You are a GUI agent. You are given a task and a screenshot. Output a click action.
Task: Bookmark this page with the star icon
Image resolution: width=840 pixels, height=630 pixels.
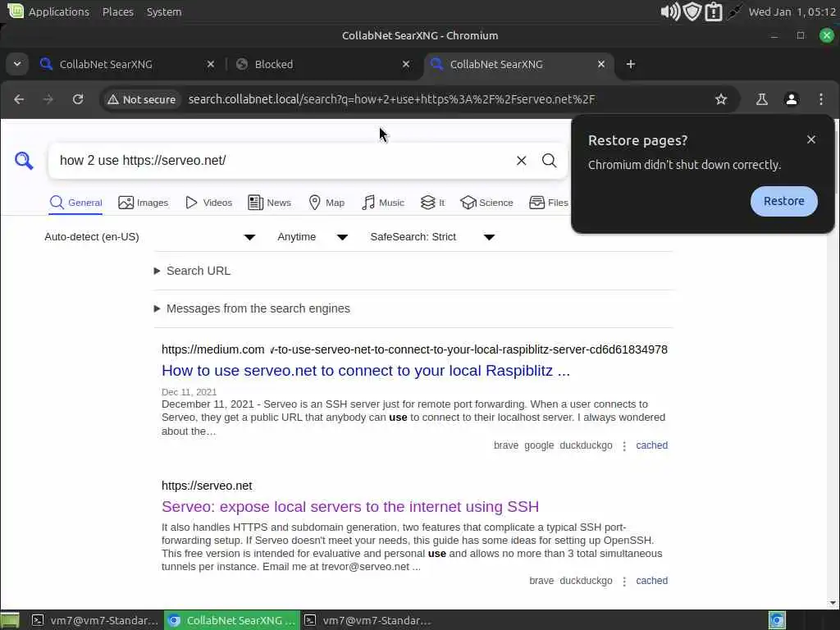(721, 99)
